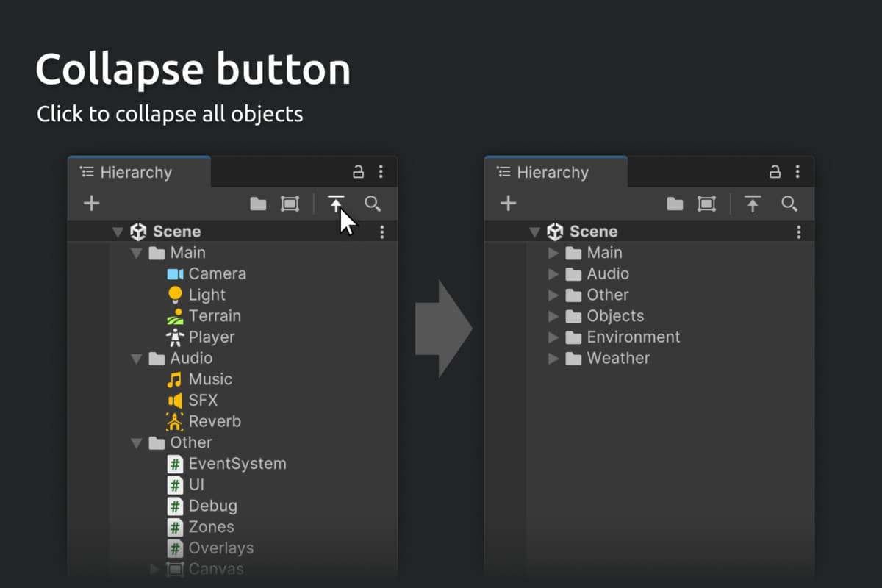Click the frame icon in right panel toolbar
This screenshot has height=588, width=882.
706,204
